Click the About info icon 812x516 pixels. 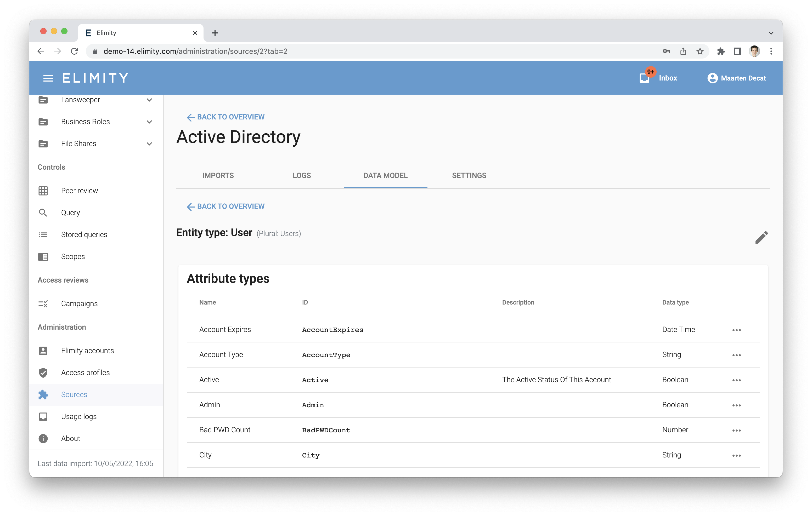[43, 438]
